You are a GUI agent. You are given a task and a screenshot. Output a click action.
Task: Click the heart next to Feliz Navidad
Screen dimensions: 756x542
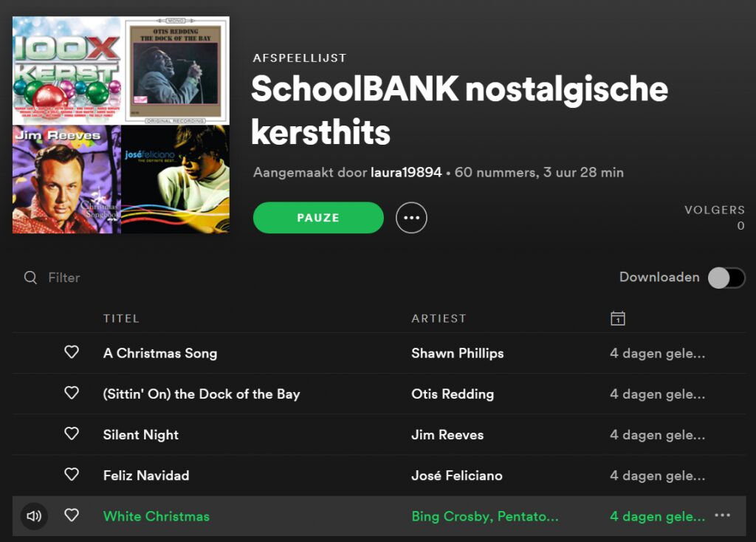coord(72,474)
